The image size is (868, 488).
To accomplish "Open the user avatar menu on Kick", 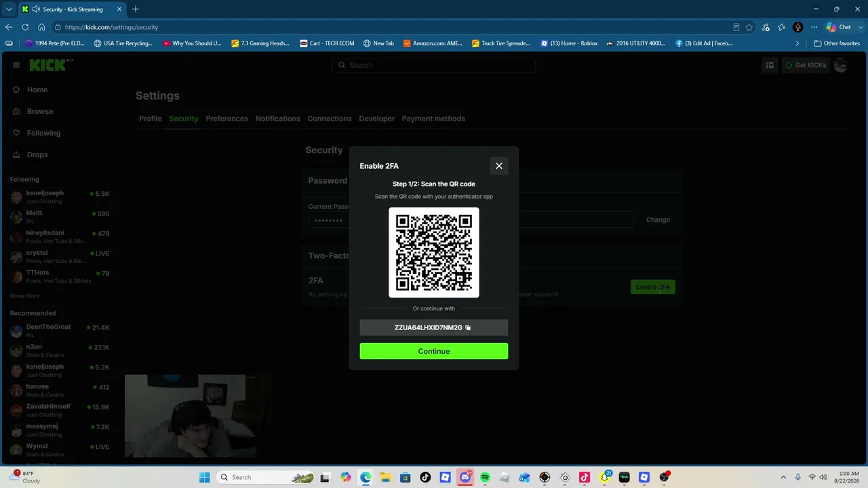I will click(x=841, y=65).
